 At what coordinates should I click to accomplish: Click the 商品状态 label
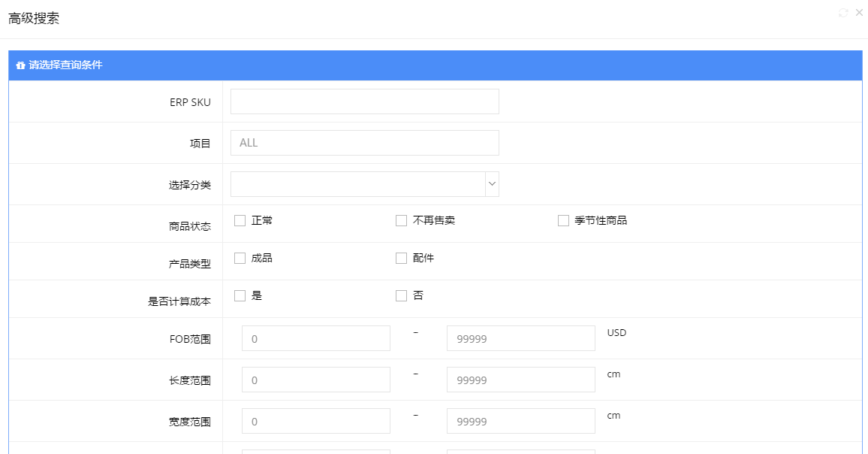190,226
